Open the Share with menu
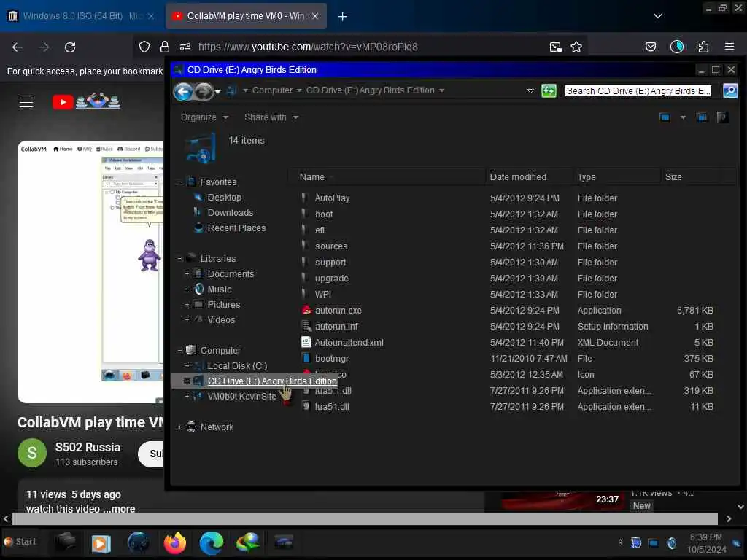 (x=271, y=117)
